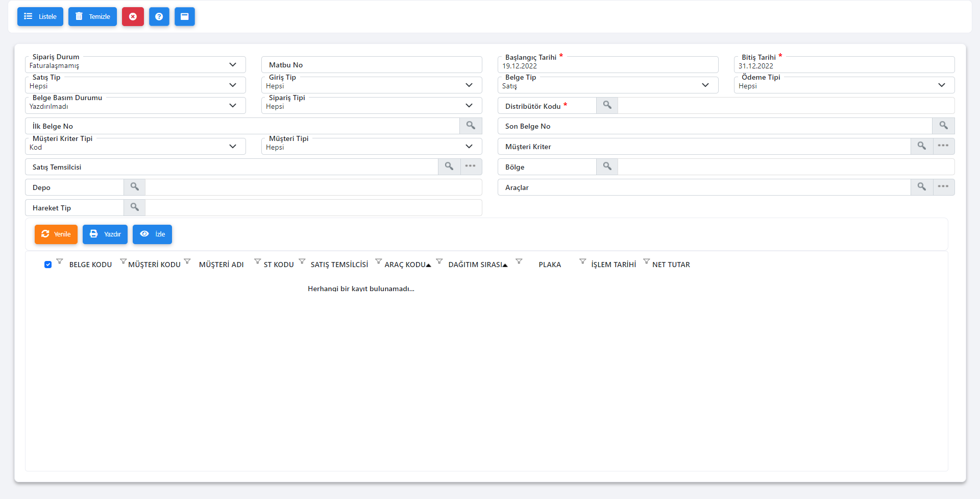The width and height of the screenshot is (980, 499).
Task: Click the filter icon for BELGE KODU column
Action: (x=60, y=262)
